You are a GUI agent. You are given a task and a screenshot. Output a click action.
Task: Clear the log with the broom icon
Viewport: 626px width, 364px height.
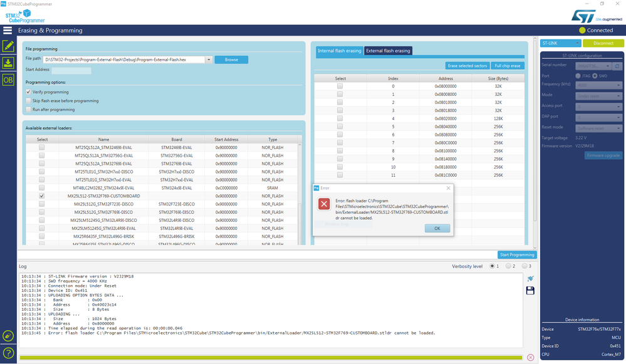pyautogui.click(x=530, y=279)
